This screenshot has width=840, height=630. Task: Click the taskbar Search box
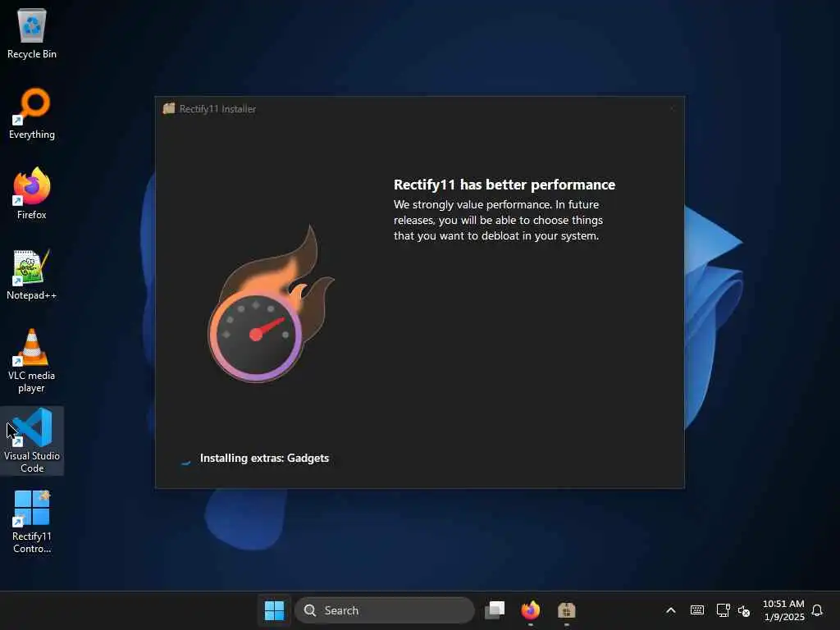pos(385,610)
